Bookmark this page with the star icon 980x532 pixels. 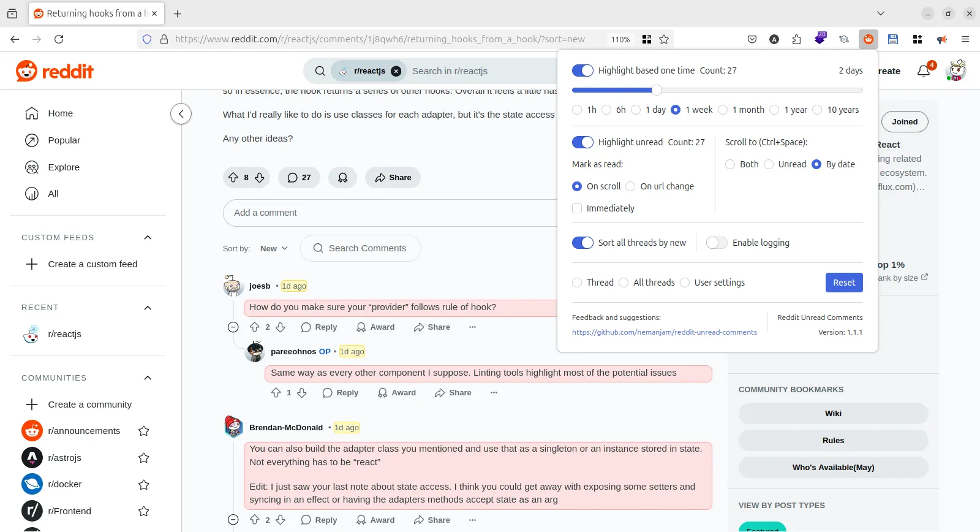coord(664,39)
